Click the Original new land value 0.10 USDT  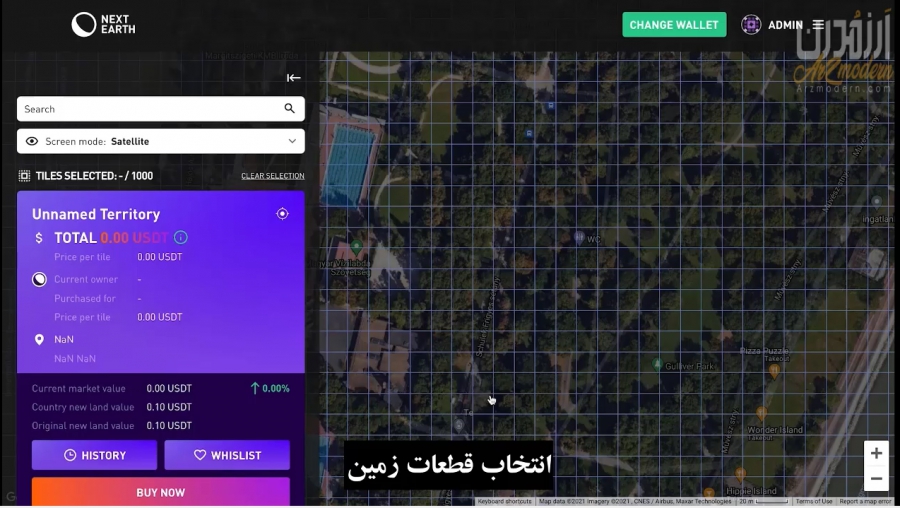click(x=169, y=425)
